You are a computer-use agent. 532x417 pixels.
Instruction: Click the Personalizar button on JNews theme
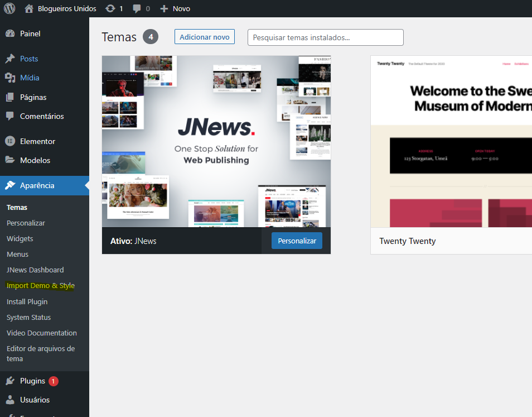tap(297, 241)
